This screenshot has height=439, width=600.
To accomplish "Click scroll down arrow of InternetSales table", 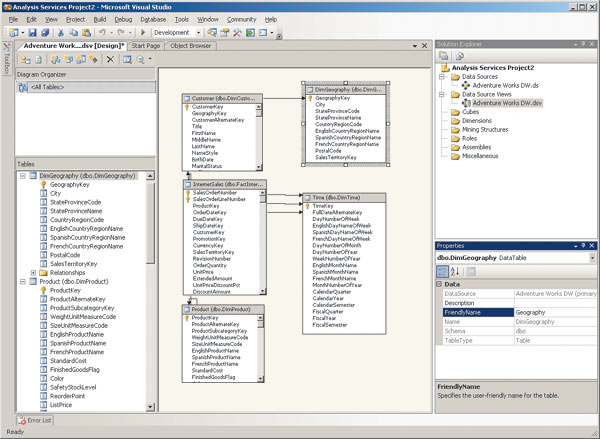I will [x=262, y=291].
